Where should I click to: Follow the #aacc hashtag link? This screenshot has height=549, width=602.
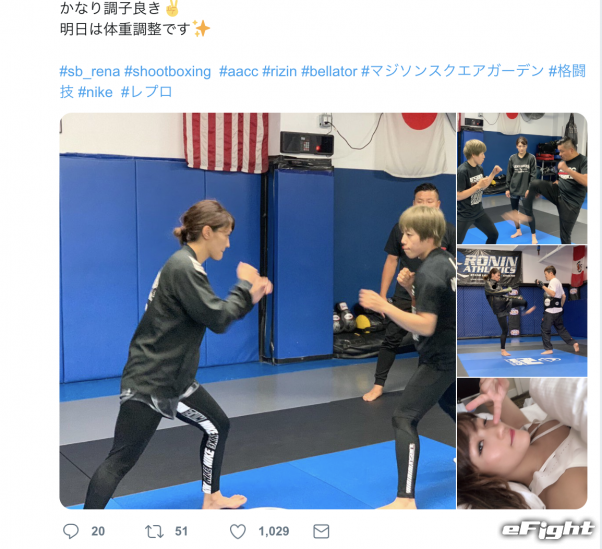tap(239, 71)
